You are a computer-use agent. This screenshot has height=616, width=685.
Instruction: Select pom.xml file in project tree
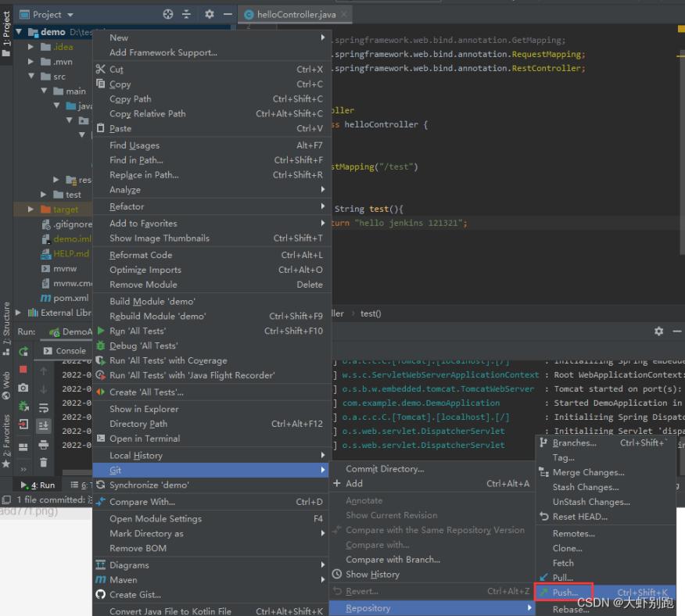[69, 299]
